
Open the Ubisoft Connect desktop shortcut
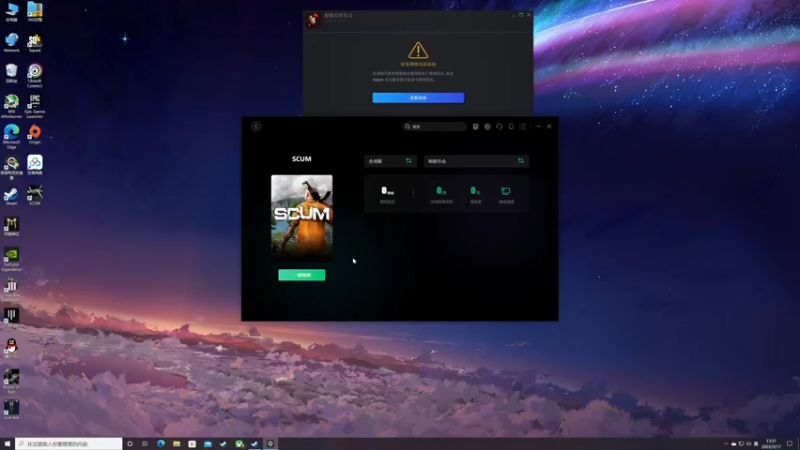tap(35, 76)
